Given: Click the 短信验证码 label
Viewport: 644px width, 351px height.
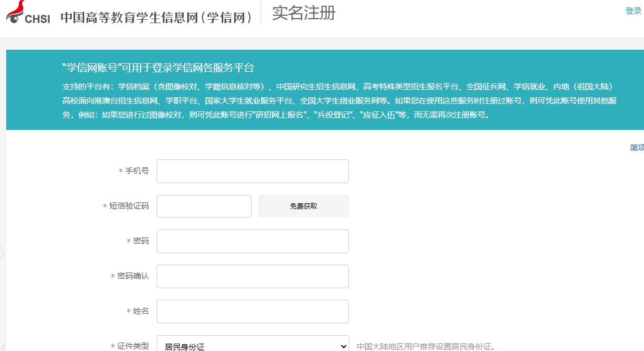Looking at the screenshot, I should (129, 206).
